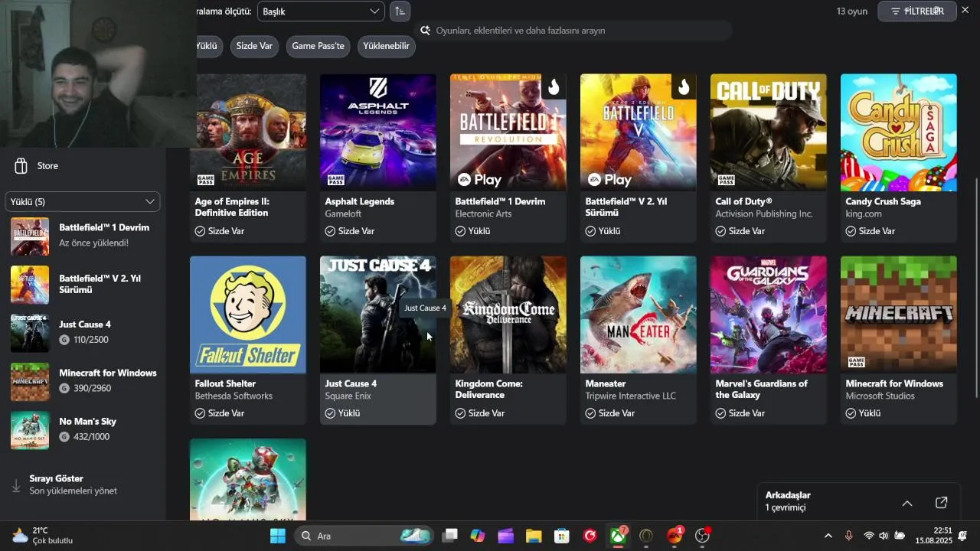Click the Fallout Shelter title text
This screenshot has width=980, height=551.
pos(225,383)
